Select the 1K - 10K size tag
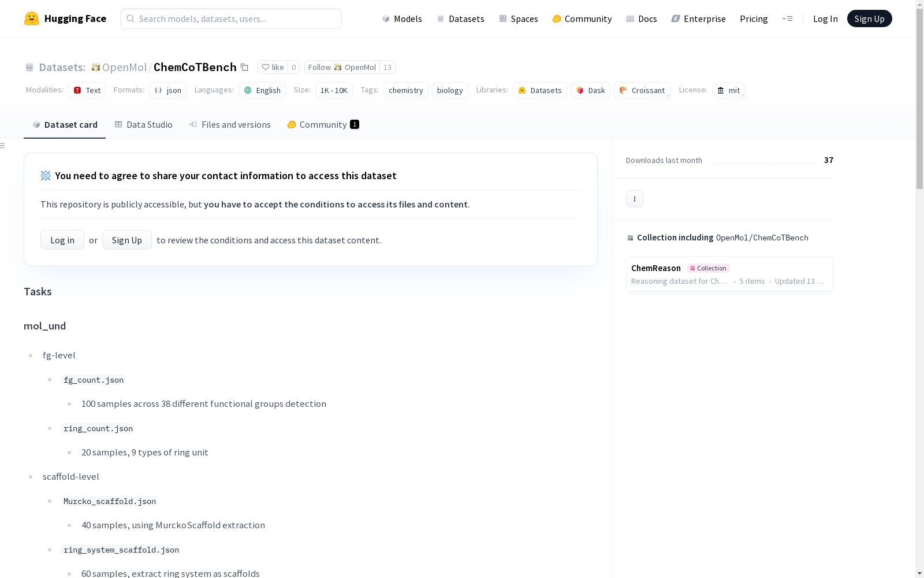The width and height of the screenshot is (924, 578). click(x=334, y=90)
